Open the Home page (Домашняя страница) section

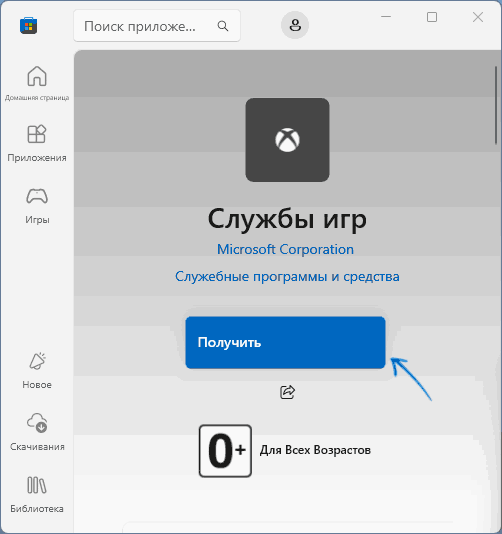(37, 84)
